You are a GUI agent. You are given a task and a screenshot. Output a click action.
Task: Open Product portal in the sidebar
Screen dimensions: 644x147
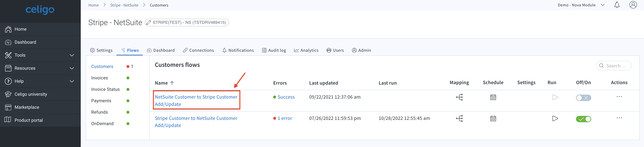pyautogui.click(x=40, y=120)
